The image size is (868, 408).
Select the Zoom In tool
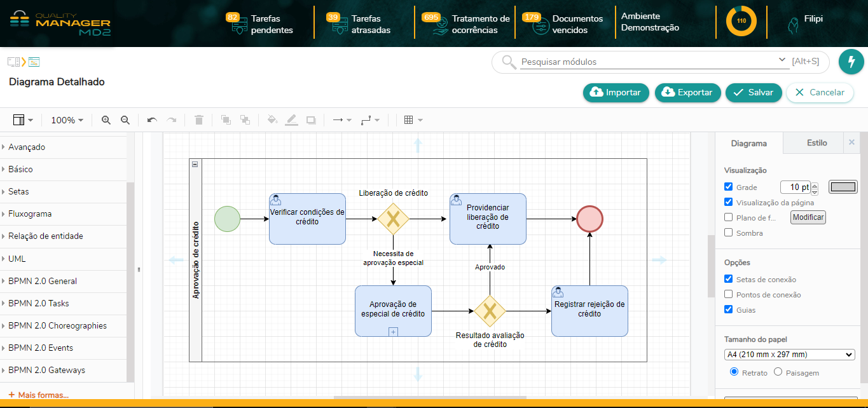pos(106,119)
